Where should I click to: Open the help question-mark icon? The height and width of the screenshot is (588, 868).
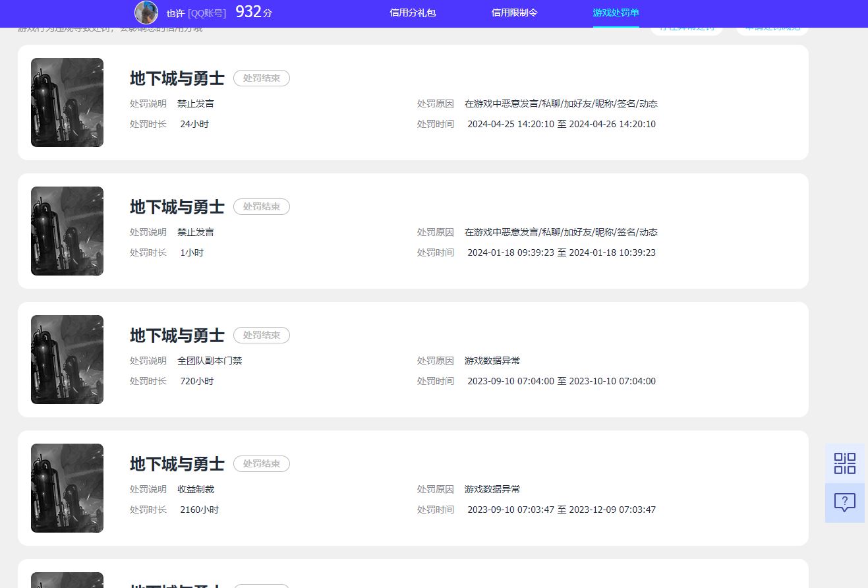[x=844, y=502]
